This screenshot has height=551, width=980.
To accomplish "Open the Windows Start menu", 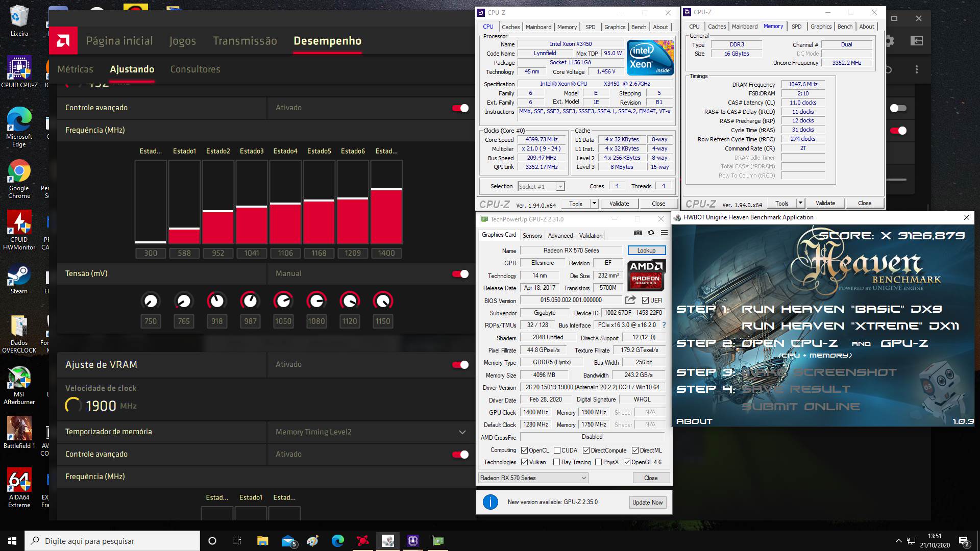I will [12, 541].
